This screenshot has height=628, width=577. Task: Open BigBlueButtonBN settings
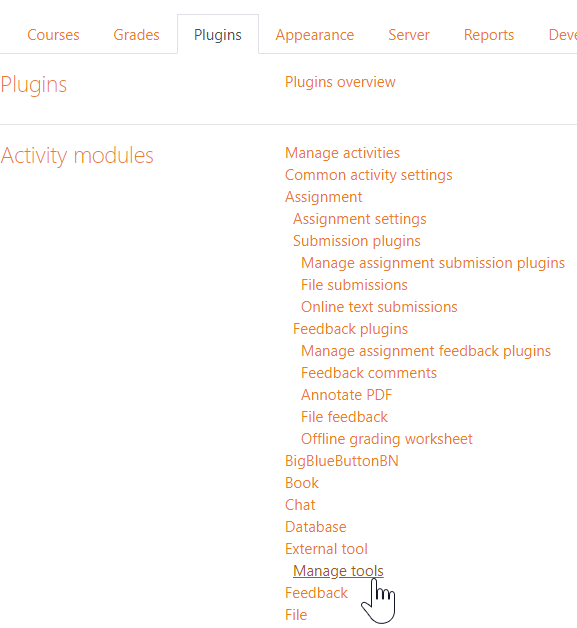342,461
